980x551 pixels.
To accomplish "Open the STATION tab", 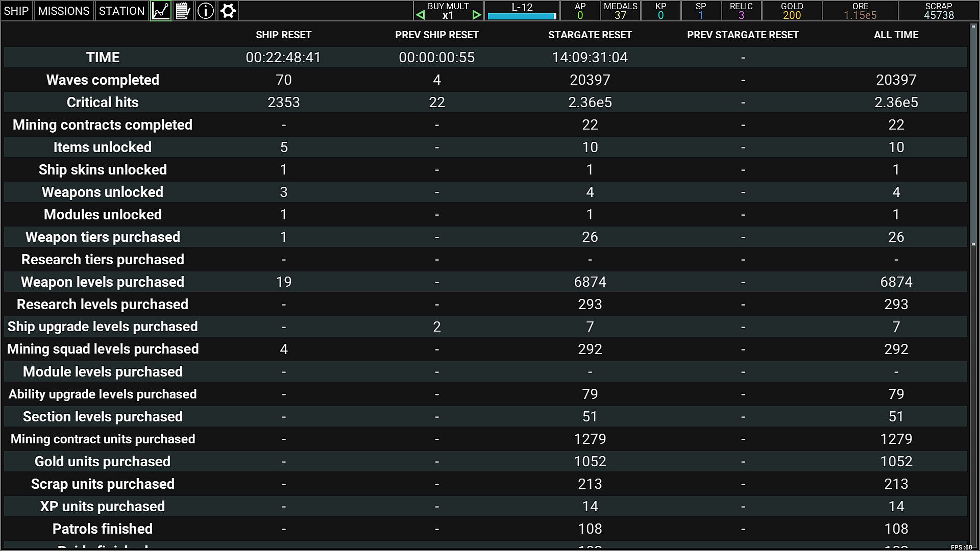I will pyautogui.click(x=121, y=11).
